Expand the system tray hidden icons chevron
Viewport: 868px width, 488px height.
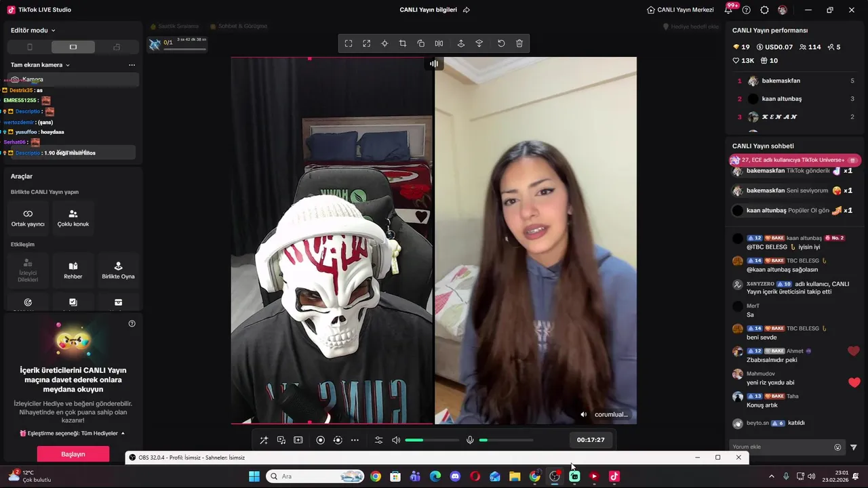771,476
